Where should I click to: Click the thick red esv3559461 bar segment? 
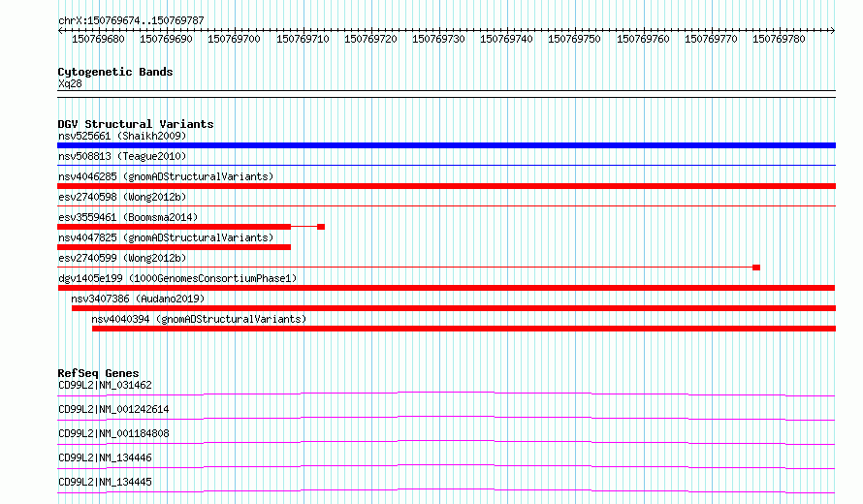coord(174,227)
